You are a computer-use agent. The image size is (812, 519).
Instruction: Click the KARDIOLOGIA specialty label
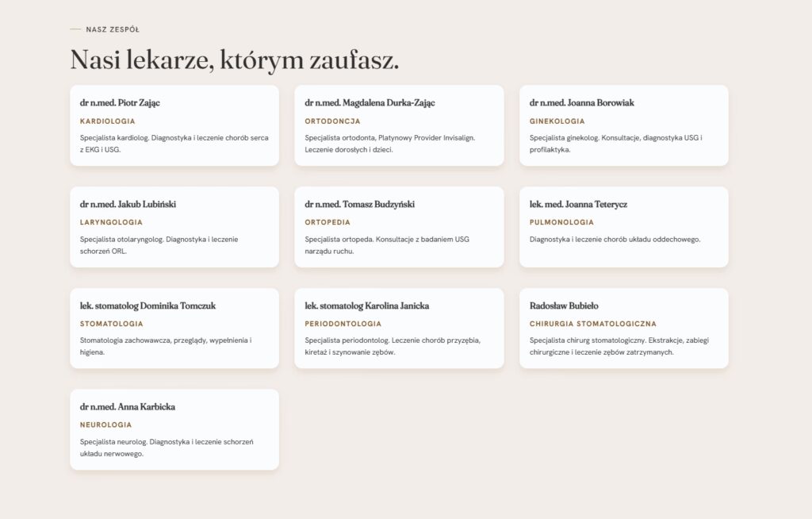pos(107,121)
